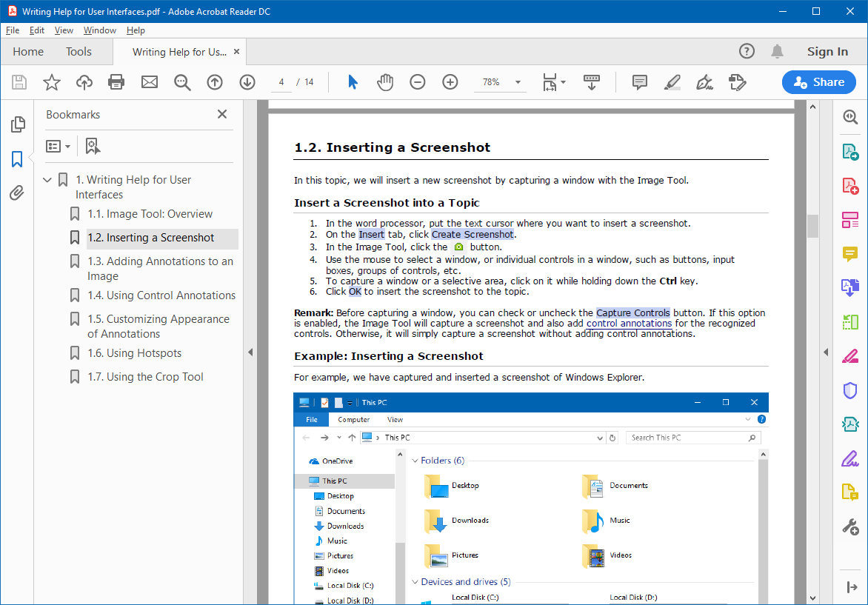Open the 78% zoom level dropdown
The height and width of the screenshot is (605, 868).
(518, 82)
